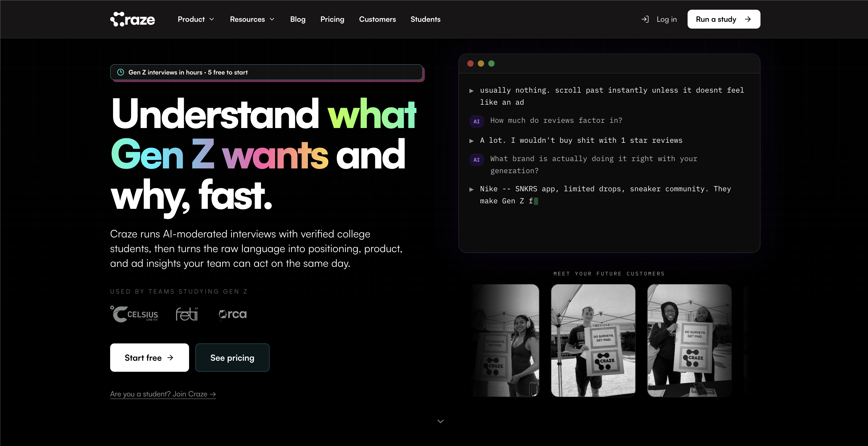Click 'How much do reviews factor in?' text

point(556,120)
